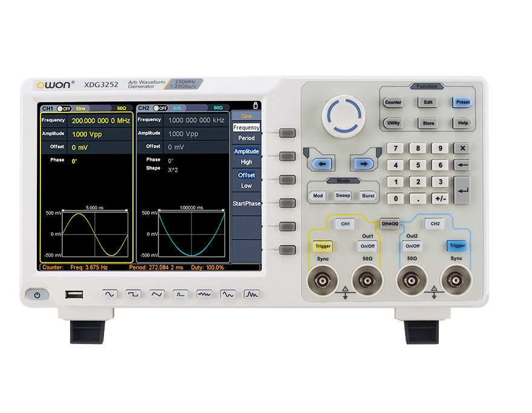Enable Burst mode
Image resolution: width=532 pixels, height=413 pixels.
tap(368, 195)
